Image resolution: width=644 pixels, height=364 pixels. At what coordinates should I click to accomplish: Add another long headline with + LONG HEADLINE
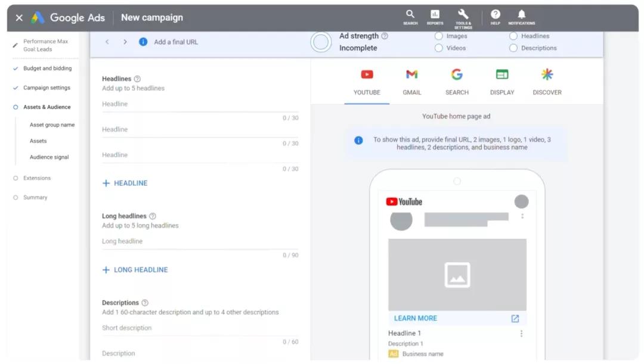tap(135, 270)
